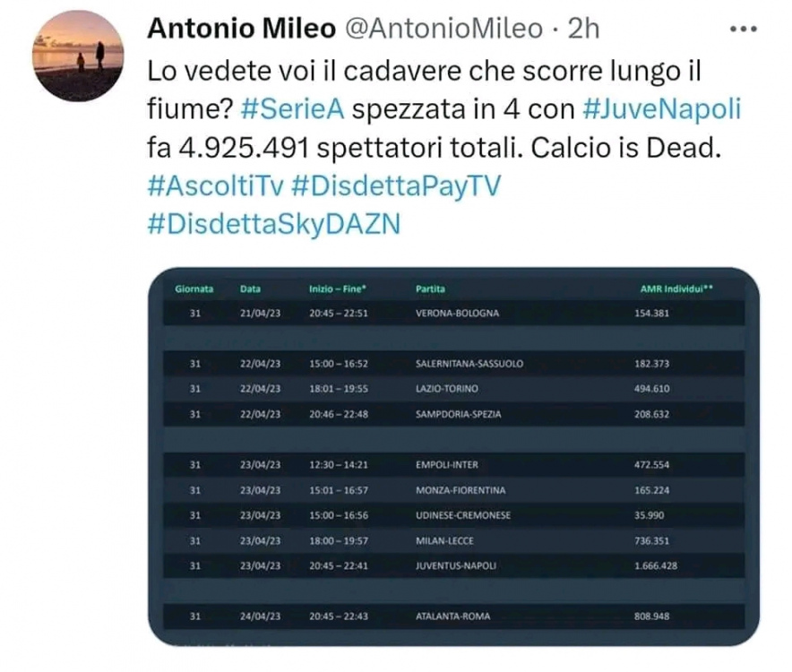Click the EMPOLI-INTER match entry

tap(445, 465)
